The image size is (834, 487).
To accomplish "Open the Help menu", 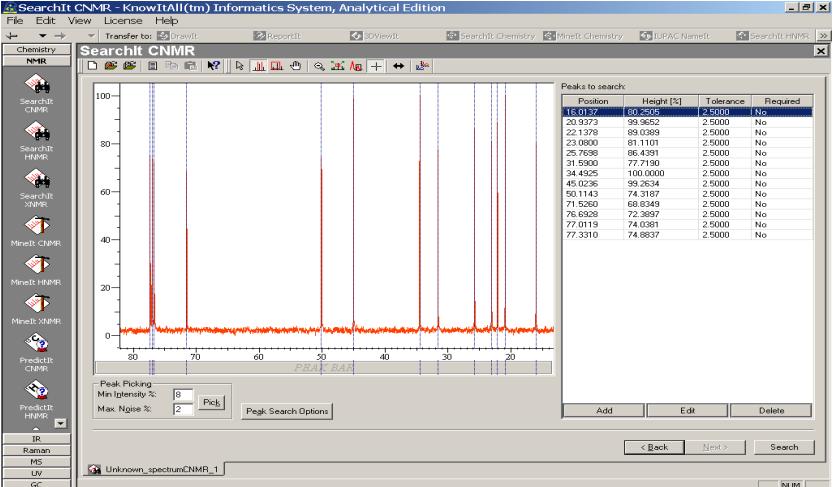I will pyautogui.click(x=166, y=20).
